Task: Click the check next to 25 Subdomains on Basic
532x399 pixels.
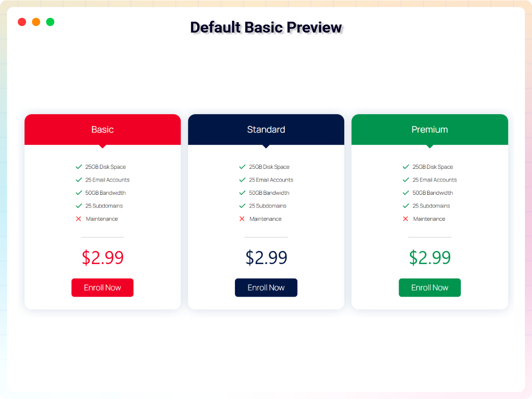Action: point(78,206)
